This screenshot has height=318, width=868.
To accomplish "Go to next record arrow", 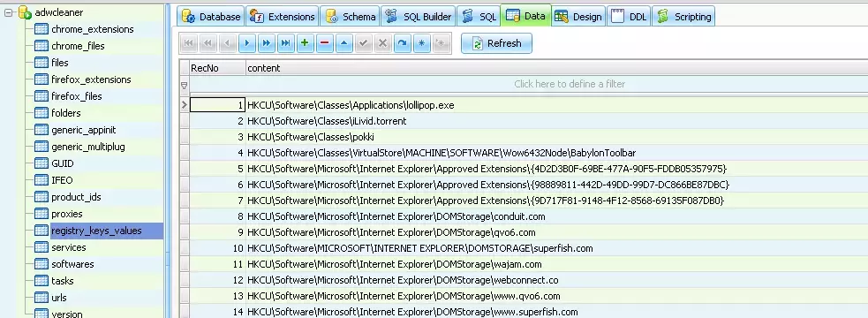I will tap(247, 43).
